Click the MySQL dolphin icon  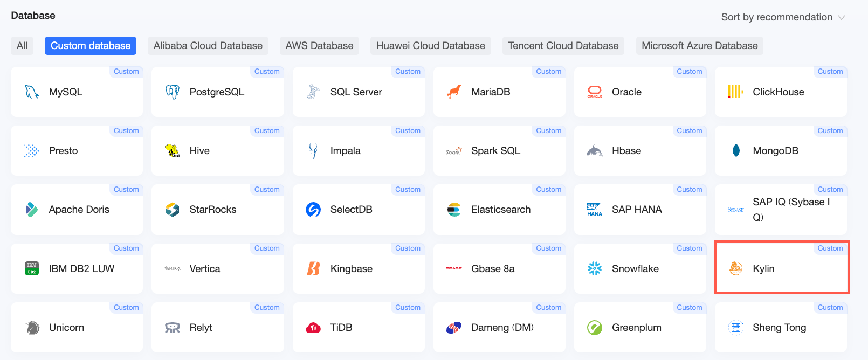pyautogui.click(x=32, y=92)
